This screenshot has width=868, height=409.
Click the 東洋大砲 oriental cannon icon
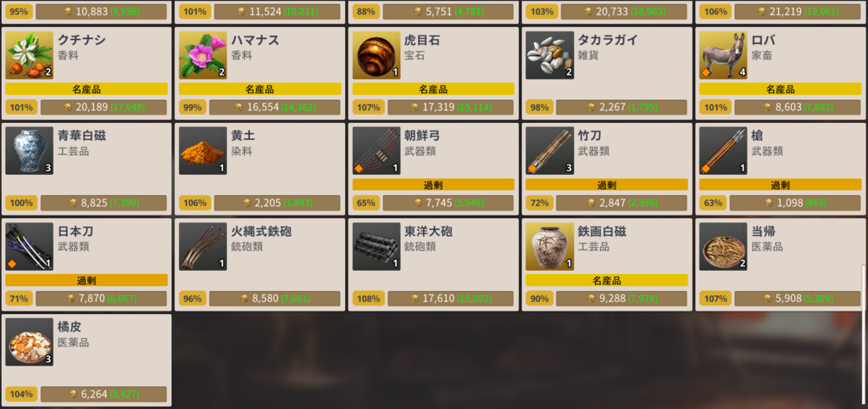pyautogui.click(x=376, y=247)
